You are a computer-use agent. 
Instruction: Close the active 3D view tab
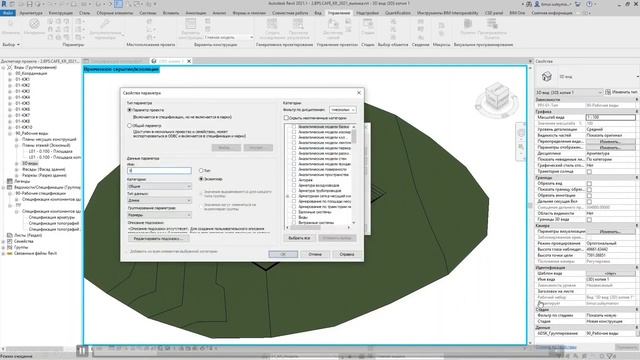(189, 61)
